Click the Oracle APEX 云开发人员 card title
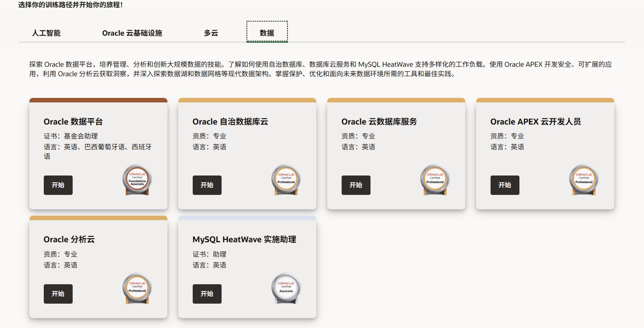The image size is (644, 328). 535,122
